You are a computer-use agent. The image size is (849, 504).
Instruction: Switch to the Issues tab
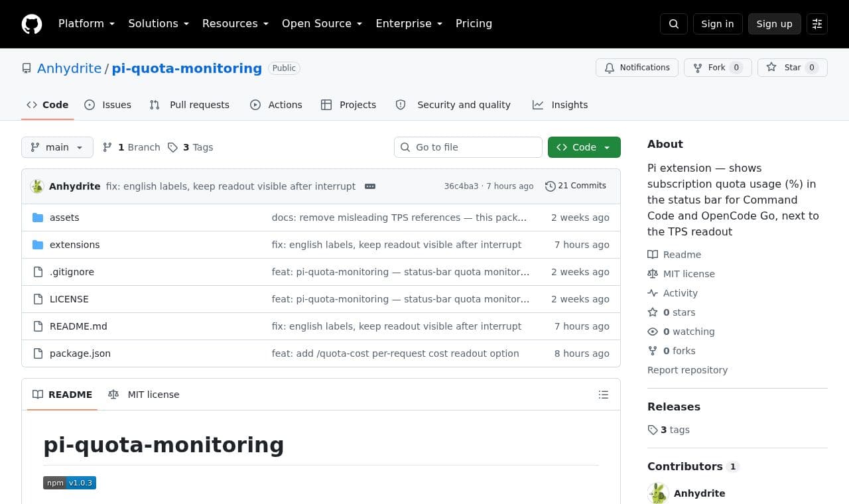[x=108, y=105]
